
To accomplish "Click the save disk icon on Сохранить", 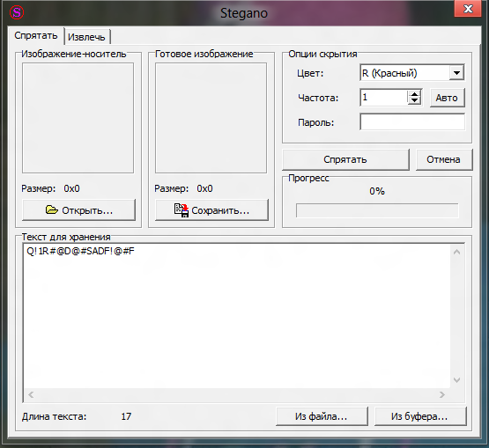I will tap(182, 210).
